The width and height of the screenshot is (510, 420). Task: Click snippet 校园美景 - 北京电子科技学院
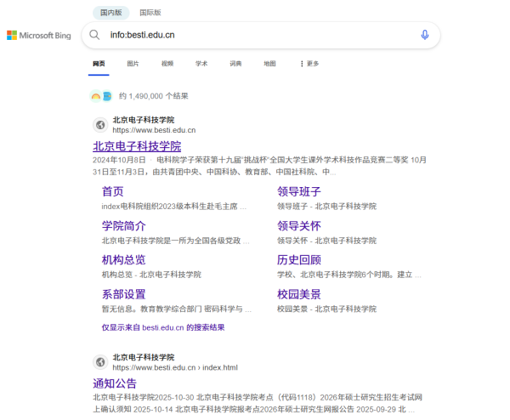(x=327, y=309)
